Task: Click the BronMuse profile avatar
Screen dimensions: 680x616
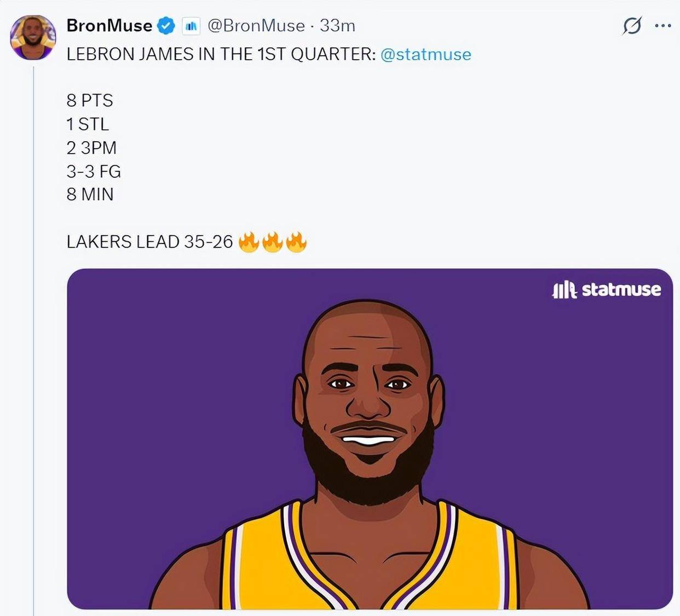Action: [33, 37]
